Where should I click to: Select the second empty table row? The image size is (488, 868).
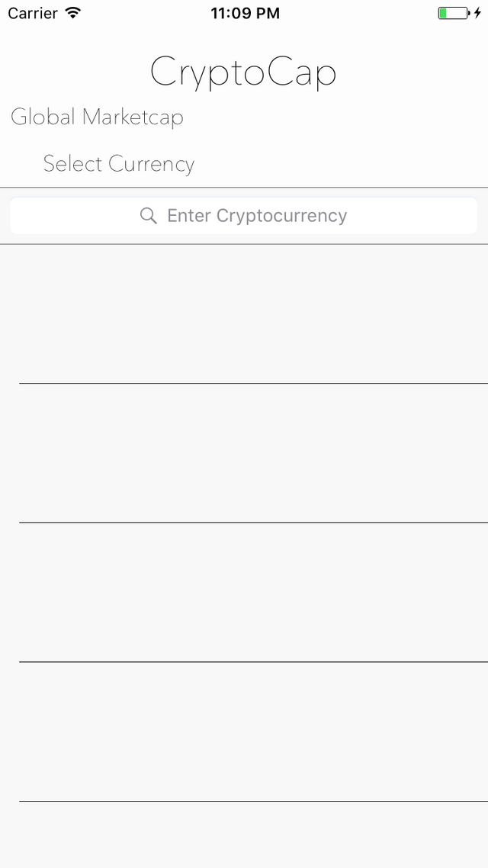244,453
